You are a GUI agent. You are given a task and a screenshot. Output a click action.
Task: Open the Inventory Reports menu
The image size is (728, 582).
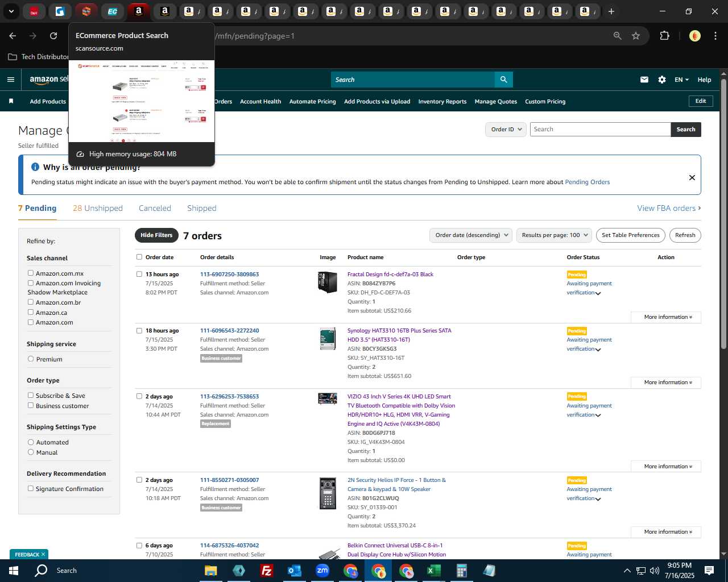[442, 102]
